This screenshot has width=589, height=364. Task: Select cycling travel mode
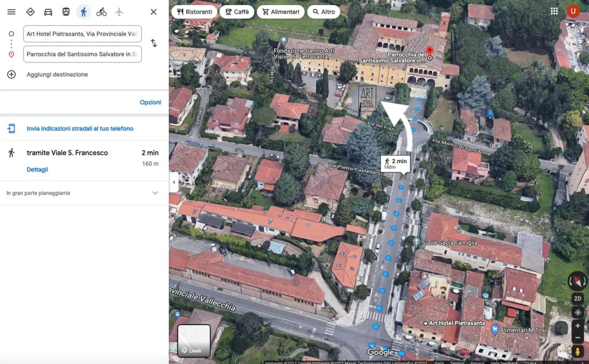pyautogui.click(x=102, y=12)
